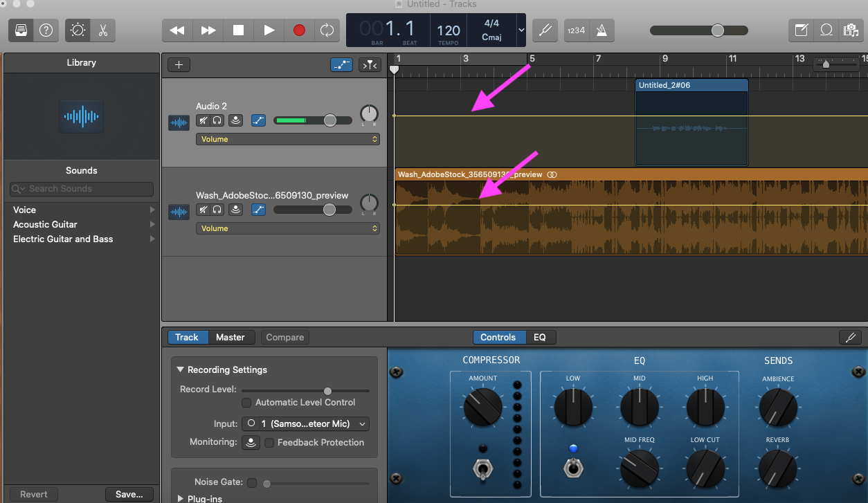
Task: Select the Wash_AdobeStock track waveform icon
Action: (179, 212)
